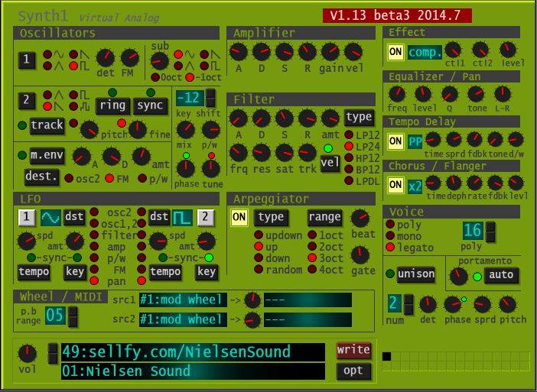
Task: Toggle Tempo Delay ON button
Action: coord(395,141)
